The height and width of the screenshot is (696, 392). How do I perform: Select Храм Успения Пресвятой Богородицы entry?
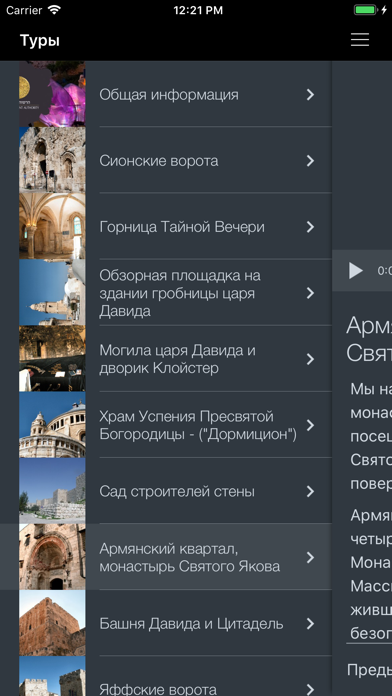pos(175,425)
